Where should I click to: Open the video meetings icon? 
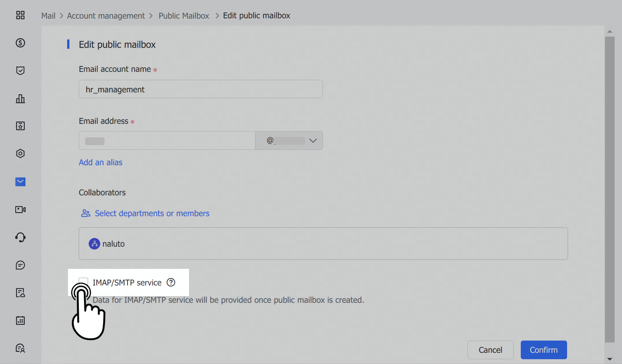[x=20, y=209]
